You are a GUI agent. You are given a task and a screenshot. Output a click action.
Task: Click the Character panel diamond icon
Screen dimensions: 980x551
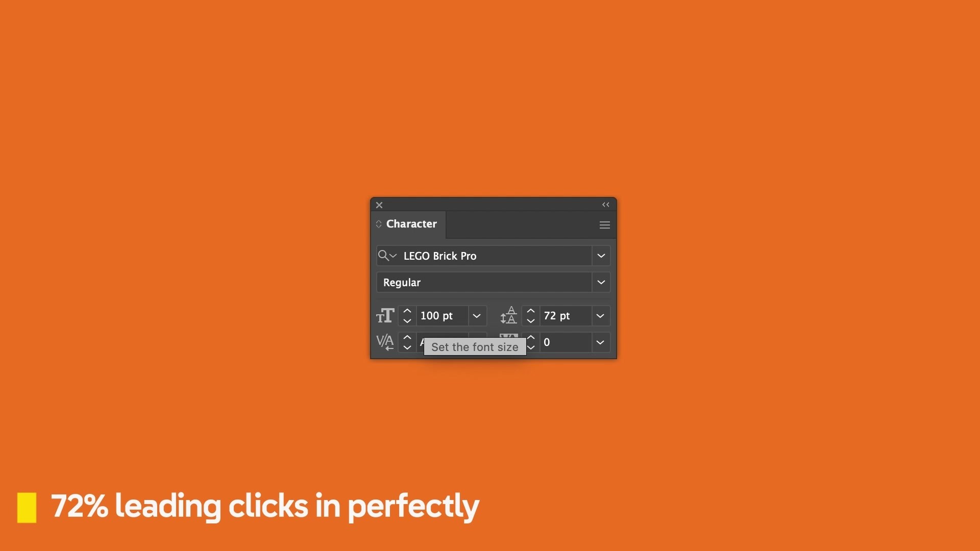point(380,223)
